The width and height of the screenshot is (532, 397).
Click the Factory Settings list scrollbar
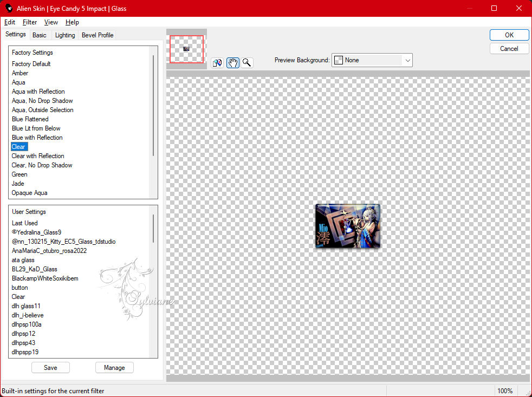153,106
